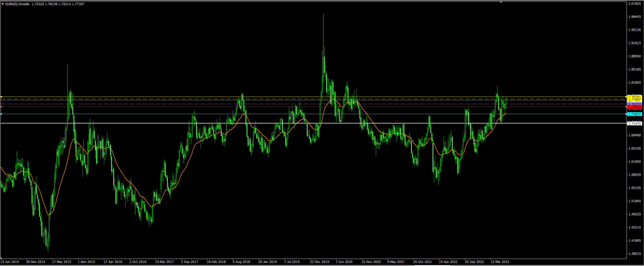Click the yellow 1.77607 price tag
This screenshot has width=644, height=266.
[x=635, y=100]
